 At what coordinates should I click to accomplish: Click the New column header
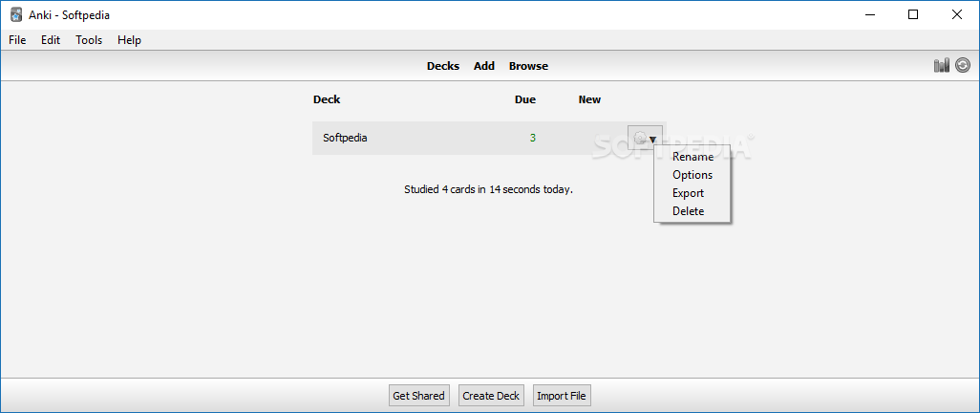click(589, 99)
